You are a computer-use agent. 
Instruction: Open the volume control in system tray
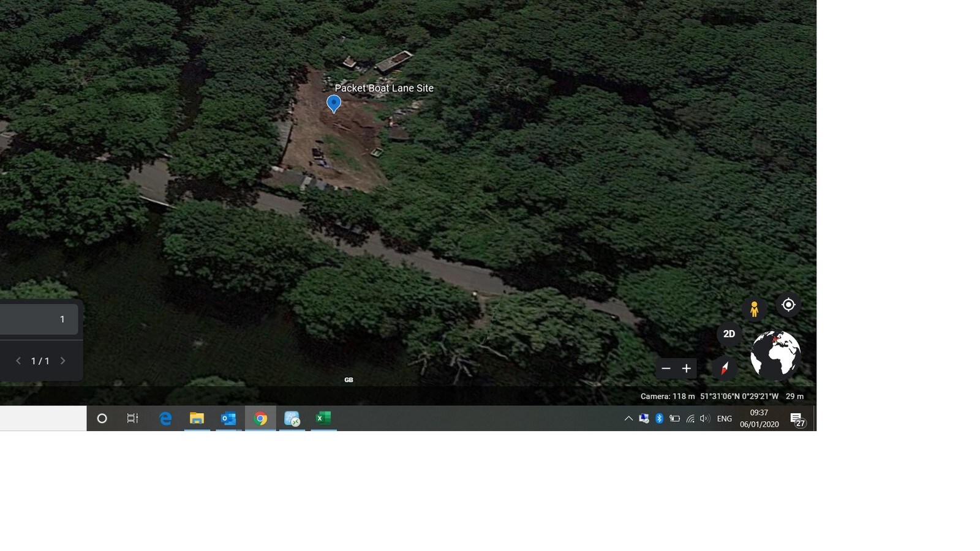[704, 419]
